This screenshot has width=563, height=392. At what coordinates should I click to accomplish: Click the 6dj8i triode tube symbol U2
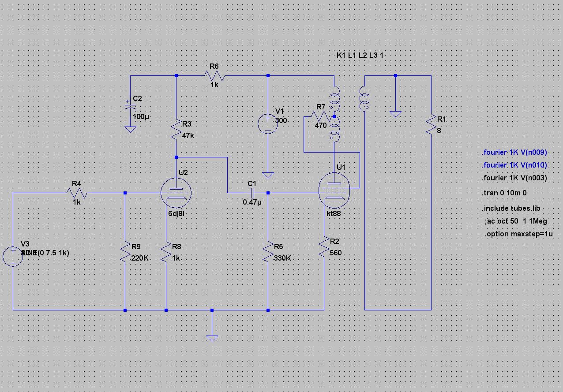click(176, 193)
